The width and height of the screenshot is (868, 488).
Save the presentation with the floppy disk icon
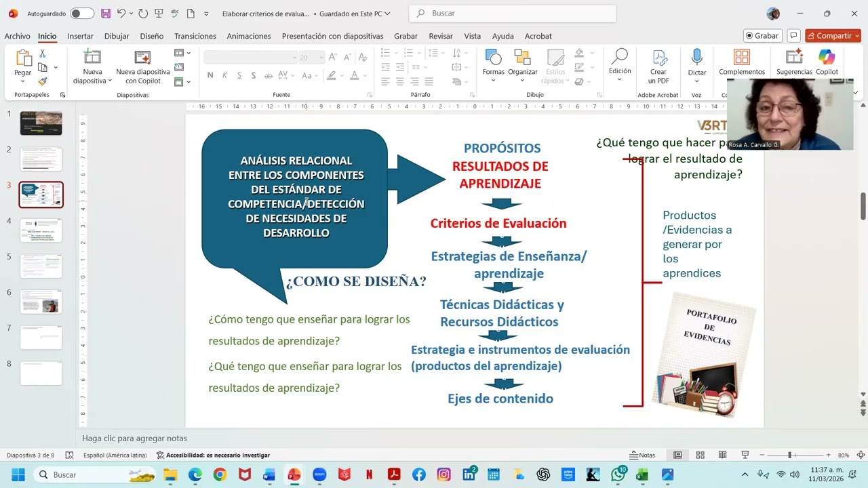106,14
